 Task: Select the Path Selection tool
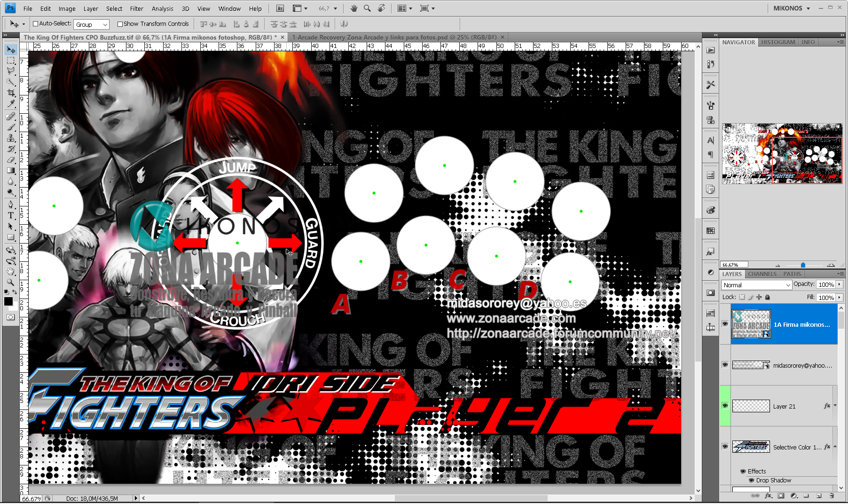(x=11, y=226)
